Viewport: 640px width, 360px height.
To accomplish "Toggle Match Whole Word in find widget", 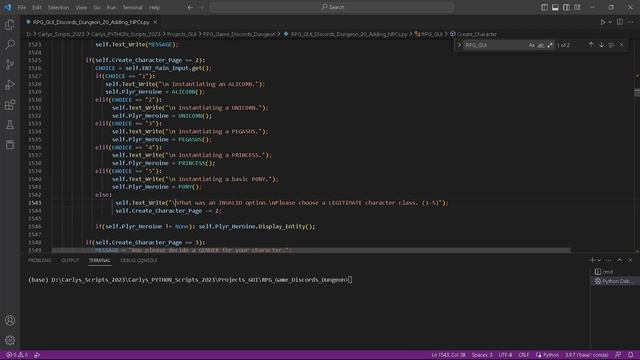I will pos(541,45).
